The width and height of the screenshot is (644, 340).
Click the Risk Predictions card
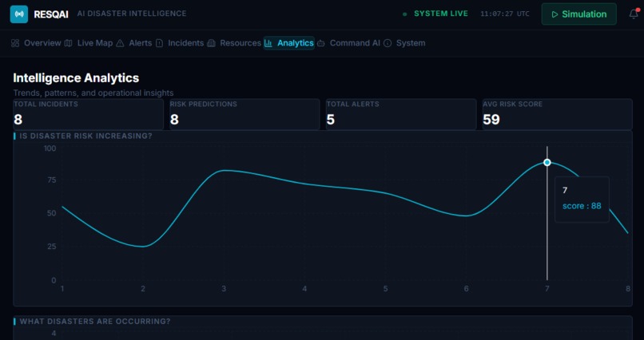click(x=244, y=114)
